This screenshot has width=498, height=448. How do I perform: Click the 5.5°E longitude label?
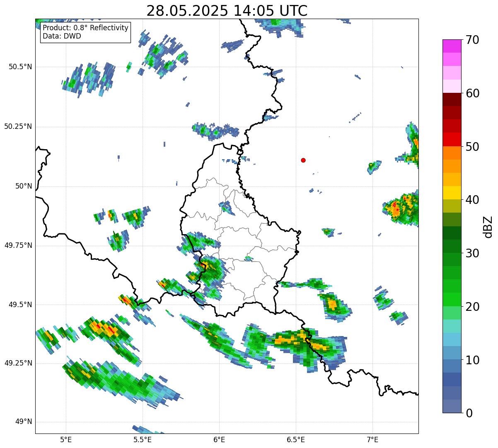click(143, 440)
